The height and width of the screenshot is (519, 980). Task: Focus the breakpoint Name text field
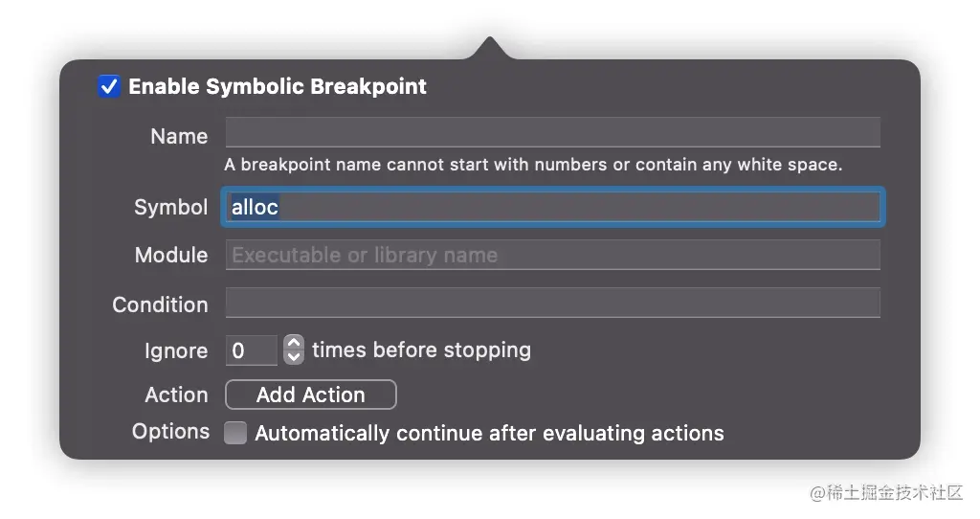(552, 132)
